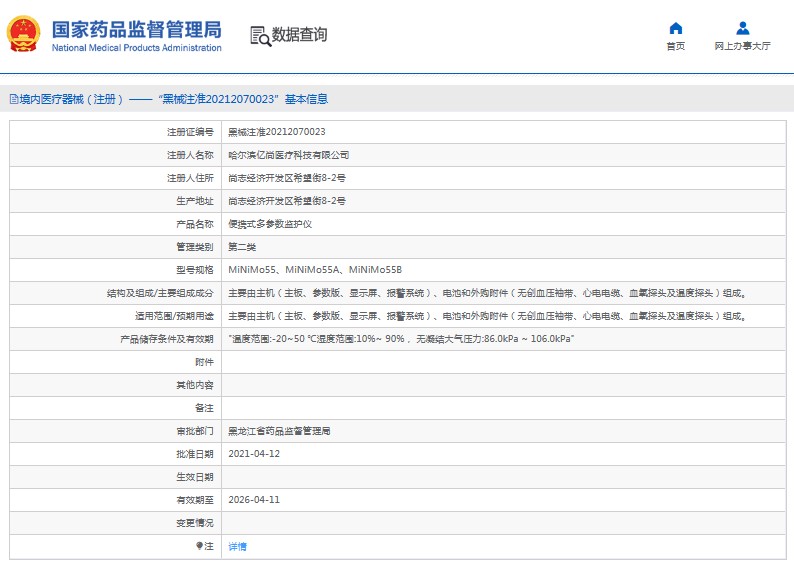Click the 数据查询 search document icon

pyautogui.click(x=261, y=36)
